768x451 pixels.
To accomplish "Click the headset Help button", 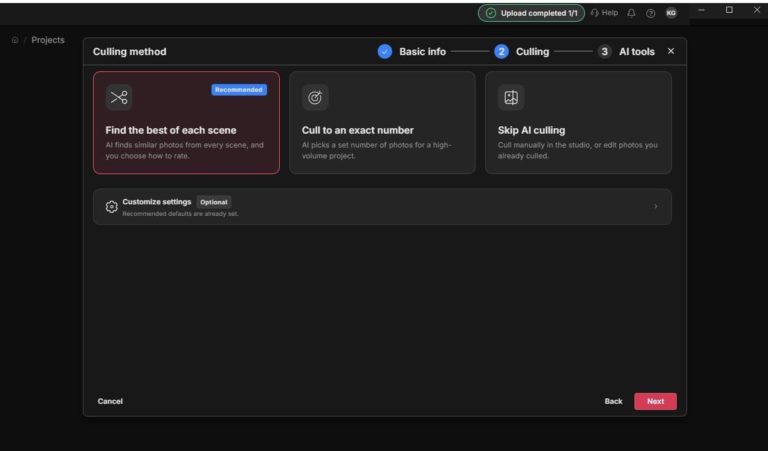I will click(x=604, y=13).
